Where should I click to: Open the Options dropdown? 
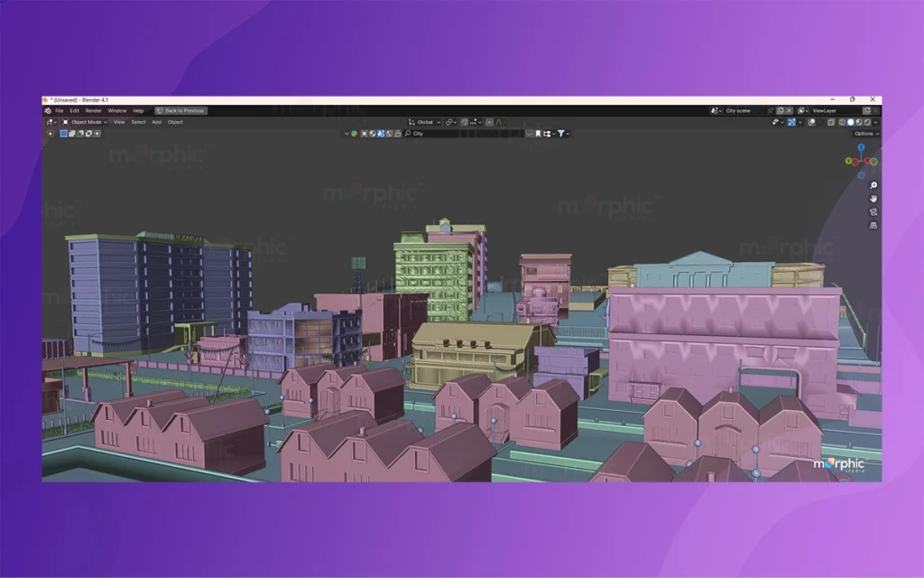coord(867,134)
